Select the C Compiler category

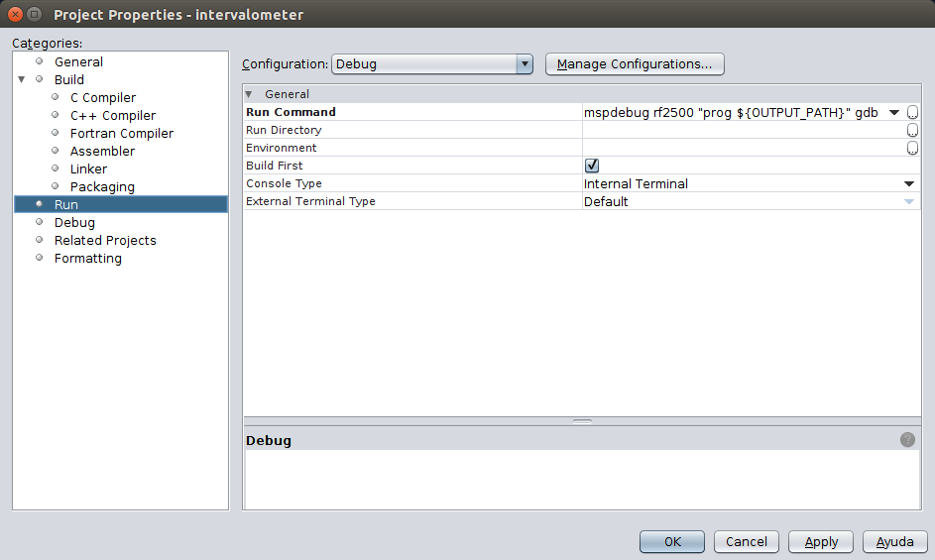pos(102,98)
